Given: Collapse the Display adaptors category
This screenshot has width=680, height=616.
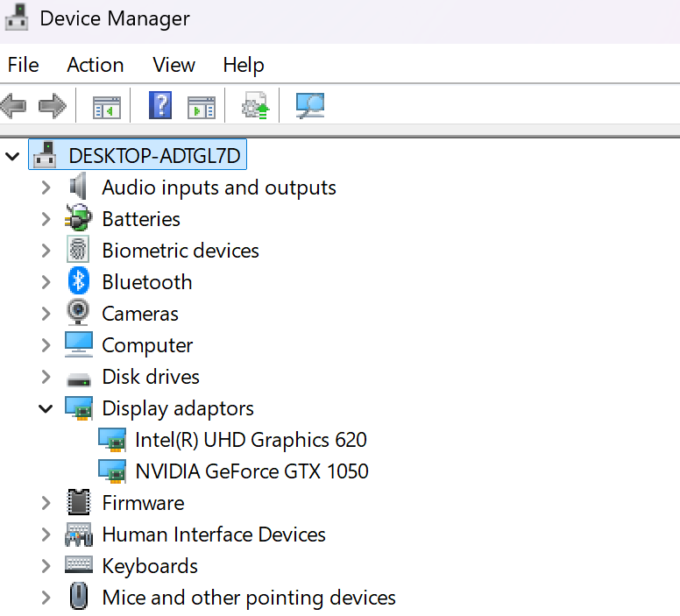Looking at the screenshot, I should tap(46, 408).
